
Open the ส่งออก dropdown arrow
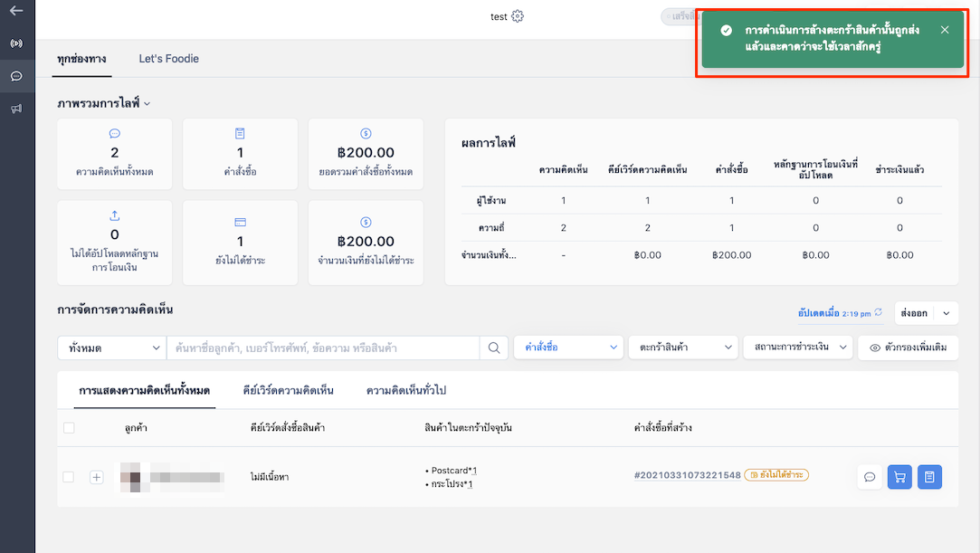947,313
